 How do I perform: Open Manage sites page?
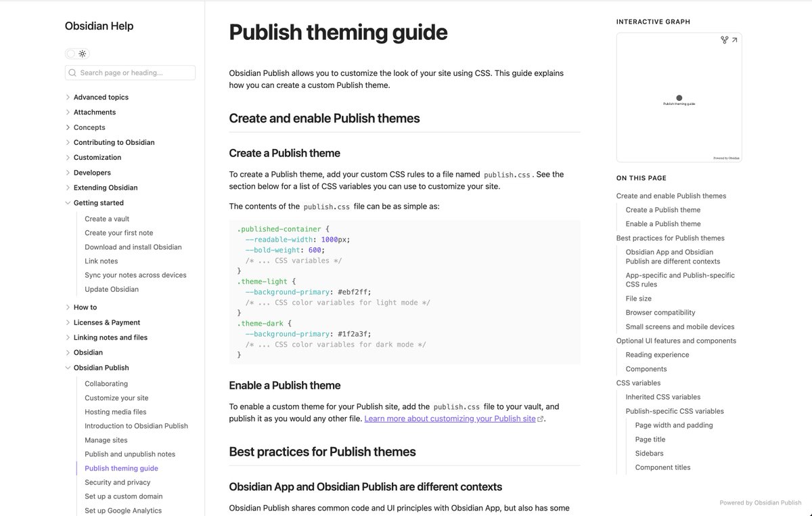click(x=106, y=440)
